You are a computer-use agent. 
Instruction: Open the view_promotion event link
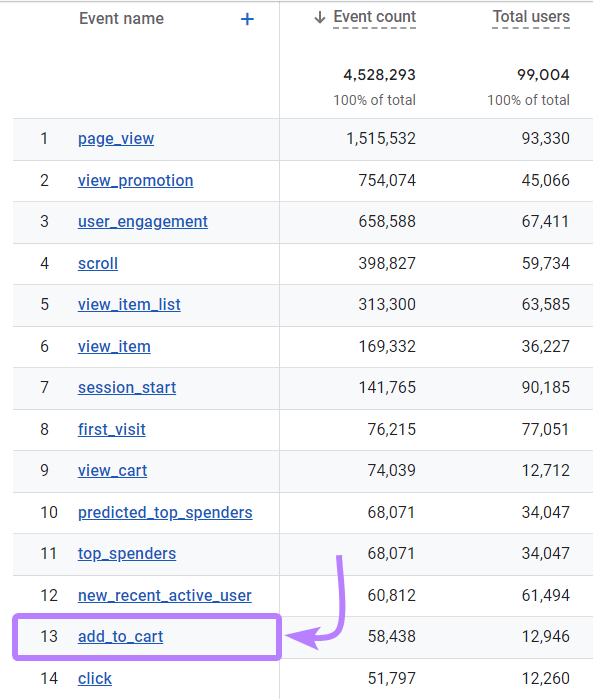point(136,181)
